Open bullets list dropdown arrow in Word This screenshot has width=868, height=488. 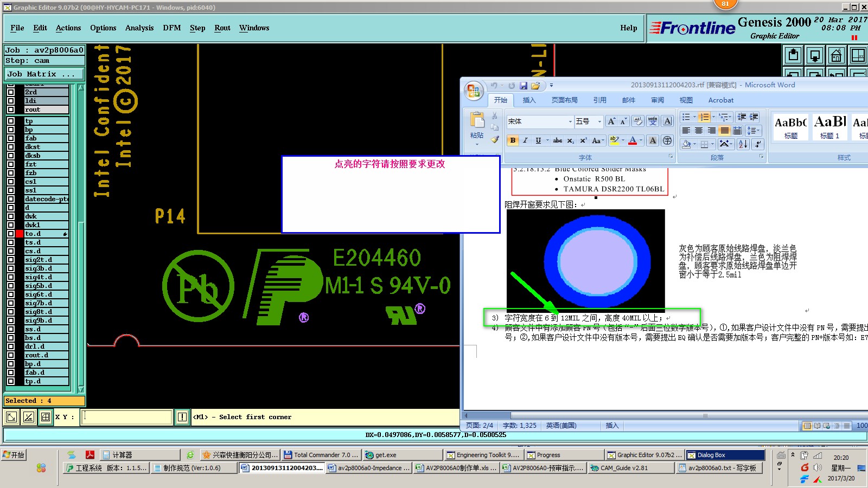(x=694, y=117)
